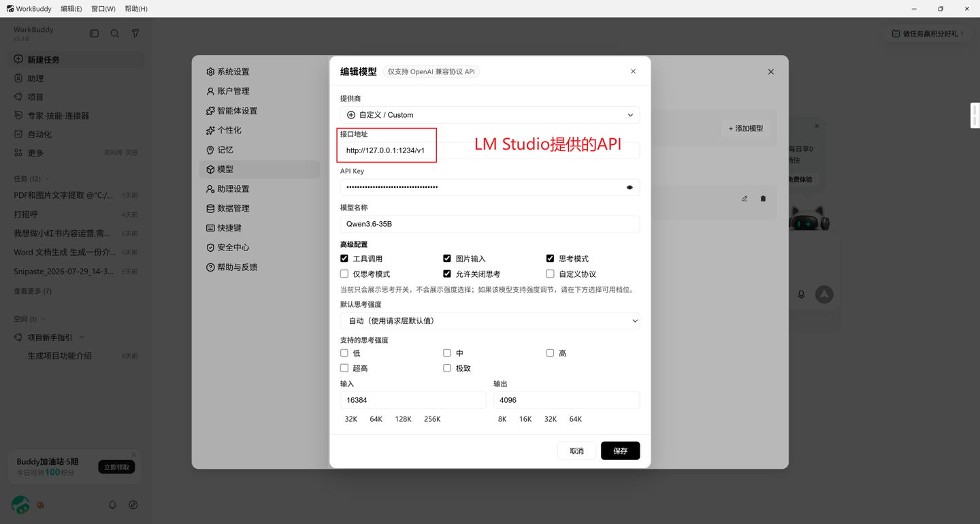Click the 保存 button
980x524 pixels.
pyautogui.click(x=620, y=451)
